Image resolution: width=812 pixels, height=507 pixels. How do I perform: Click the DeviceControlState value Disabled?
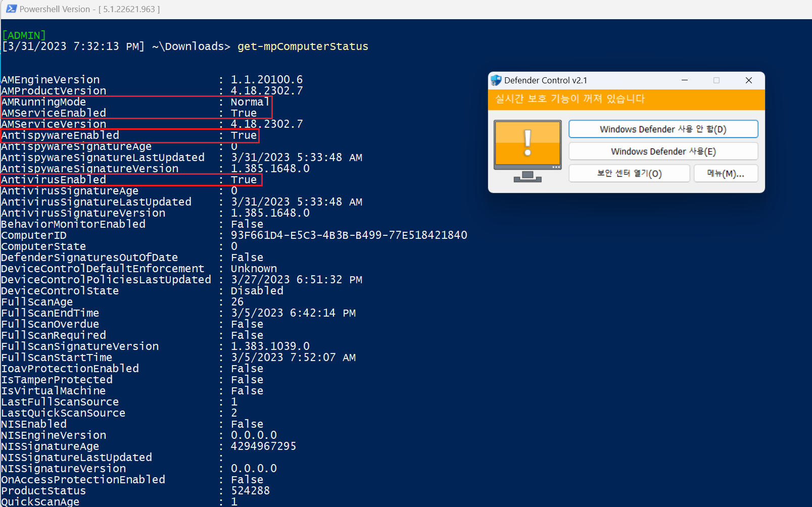pos(257,291)
